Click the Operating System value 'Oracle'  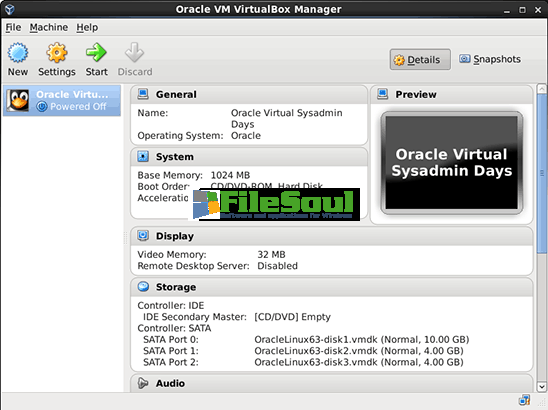[x=246, y=136]
